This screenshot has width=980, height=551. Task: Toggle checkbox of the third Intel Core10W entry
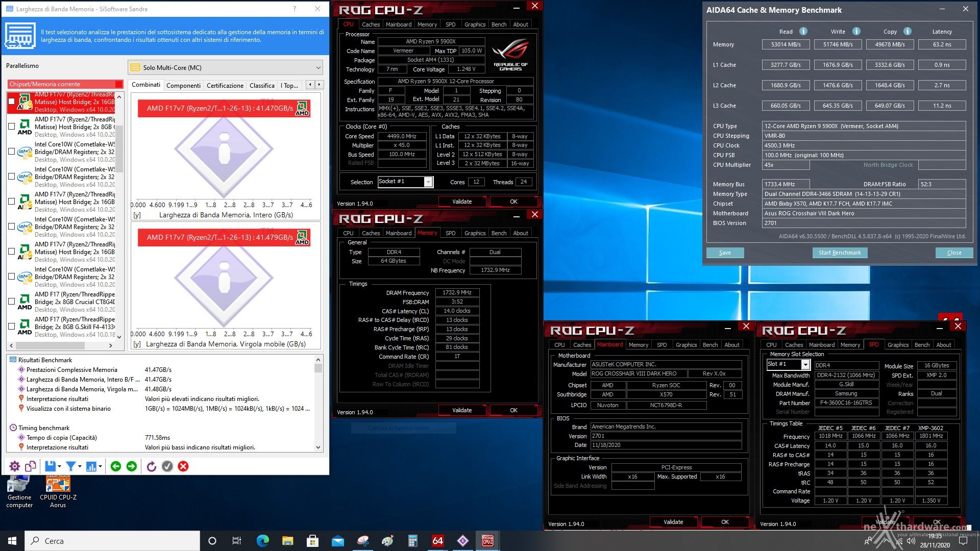pos(12,227)
